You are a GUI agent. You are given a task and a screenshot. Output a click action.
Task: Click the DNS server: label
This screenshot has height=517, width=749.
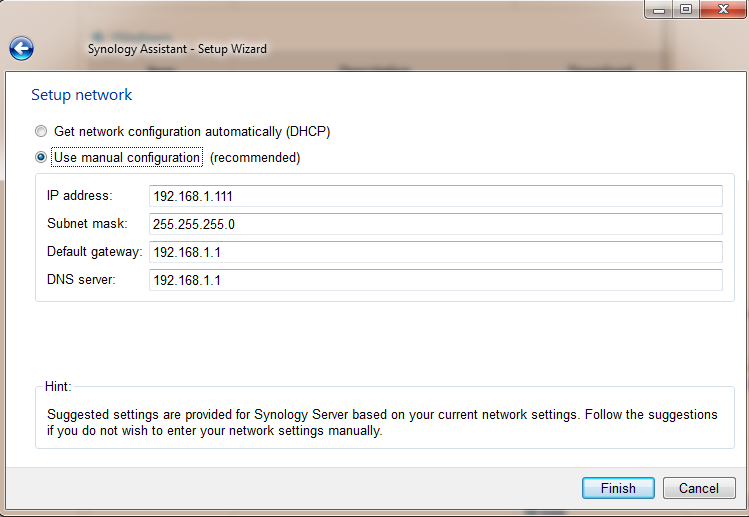point(81,280)
